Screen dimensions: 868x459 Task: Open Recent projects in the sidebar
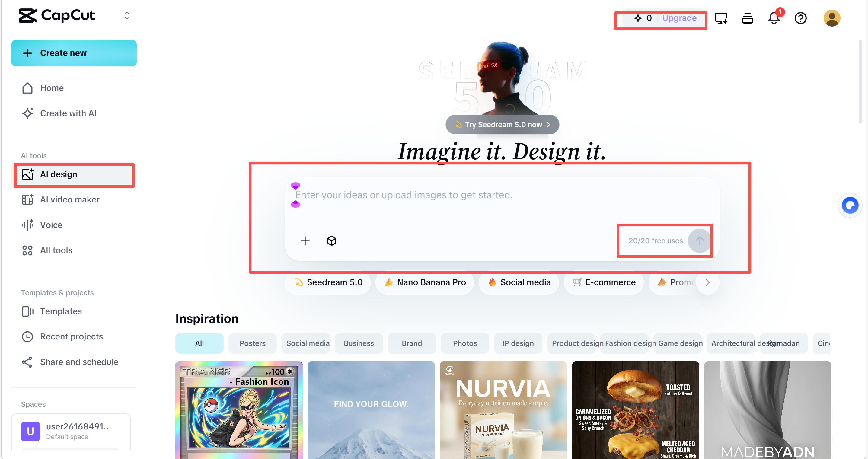coord(71,336)
